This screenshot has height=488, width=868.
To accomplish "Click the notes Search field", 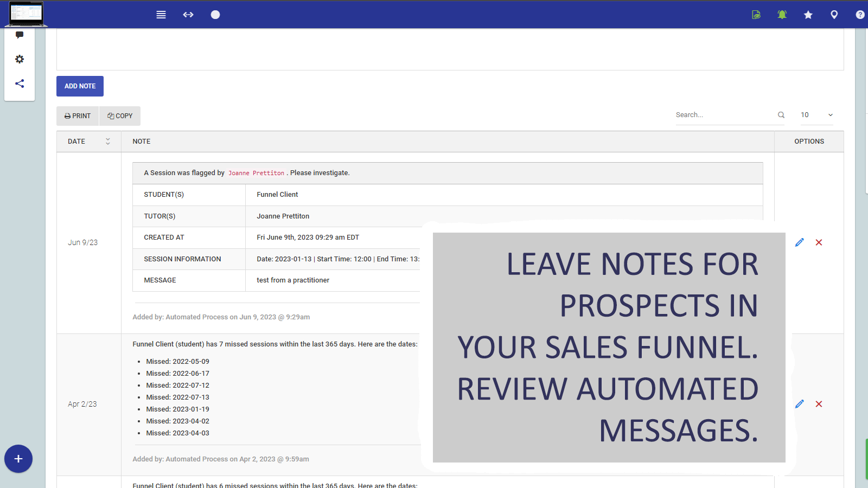I will 724,115.
